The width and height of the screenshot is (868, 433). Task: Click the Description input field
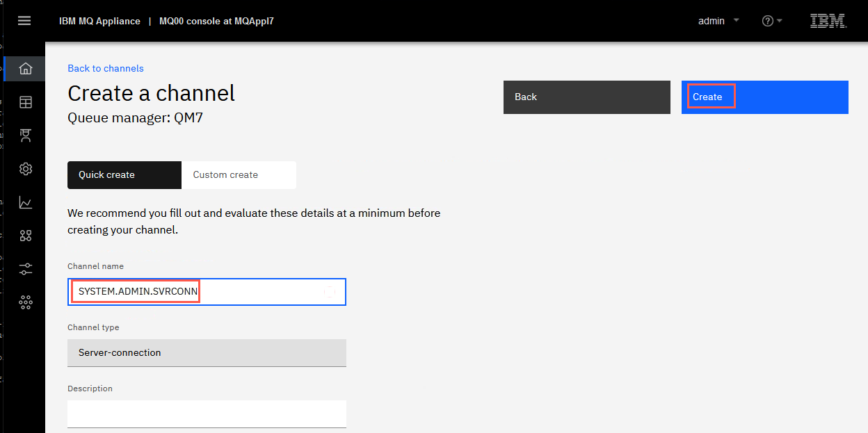(207, 414)
